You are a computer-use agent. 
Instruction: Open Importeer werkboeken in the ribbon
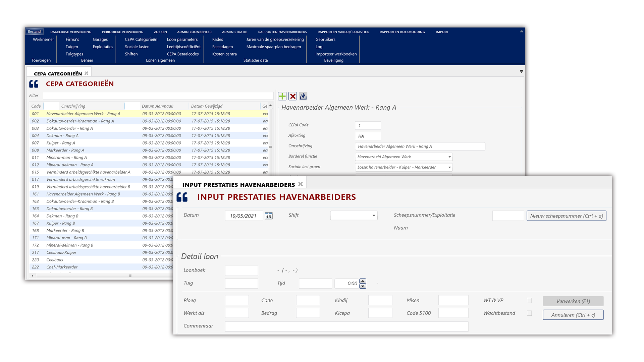click(x=336, y=54)
